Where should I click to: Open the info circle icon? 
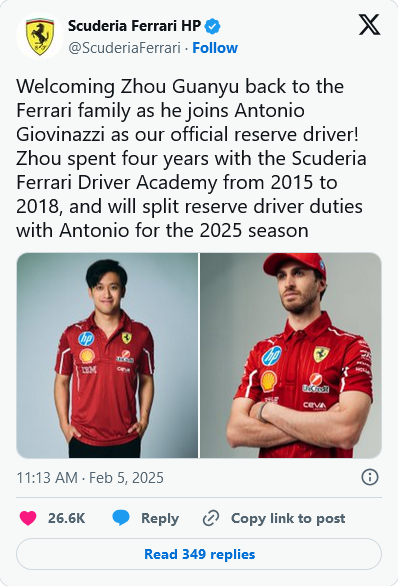coord(370,477)
